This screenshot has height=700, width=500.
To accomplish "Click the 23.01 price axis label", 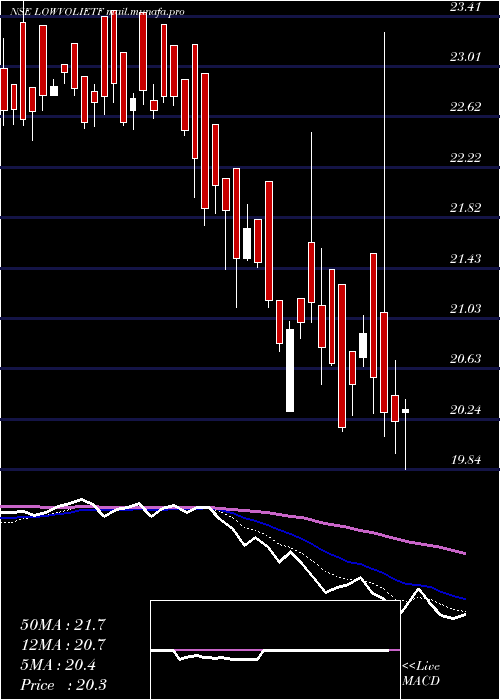I will point(465,57).
